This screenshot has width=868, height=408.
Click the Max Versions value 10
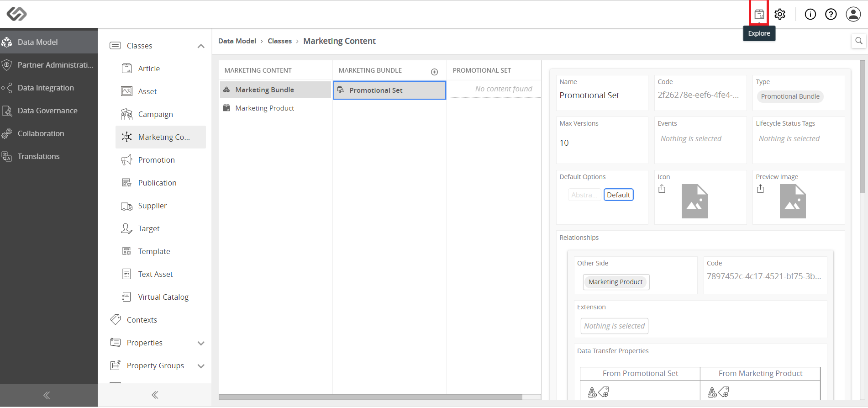click(564, 143)
